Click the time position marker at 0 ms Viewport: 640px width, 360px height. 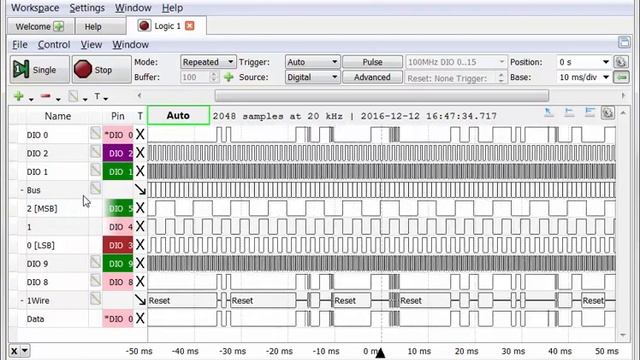click(x=380, y=353)
